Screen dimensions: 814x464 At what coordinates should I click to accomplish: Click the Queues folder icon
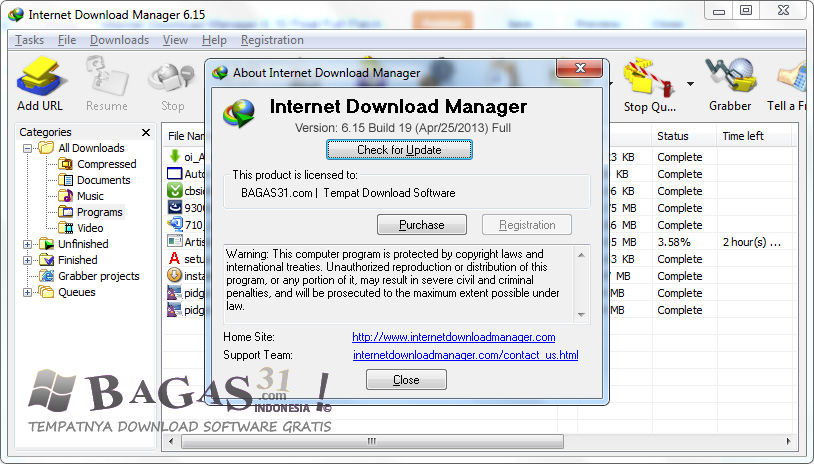46,292
